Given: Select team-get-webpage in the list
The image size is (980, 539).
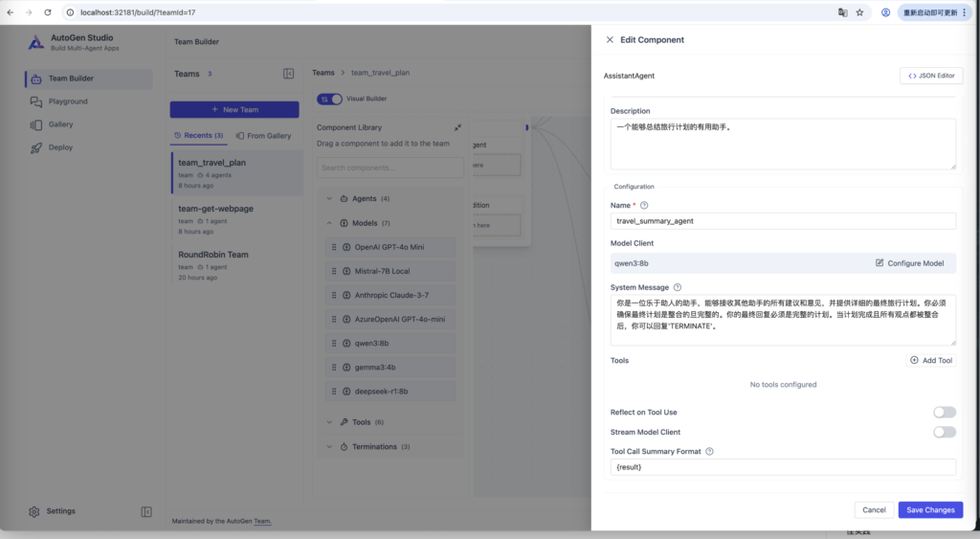Looking at the screenshot, I should tap(237, 219).
